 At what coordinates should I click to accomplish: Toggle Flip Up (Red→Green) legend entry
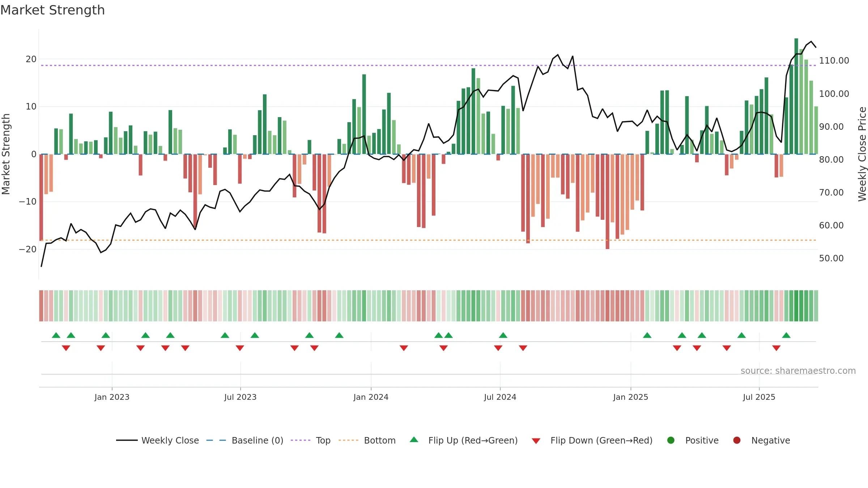[464, 440]
